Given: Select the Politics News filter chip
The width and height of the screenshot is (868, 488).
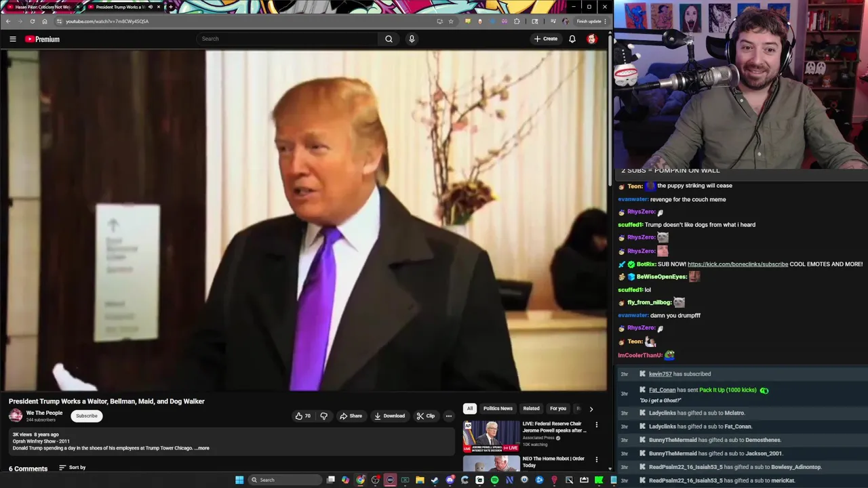Looking at the screenshot, I should 498,409.
